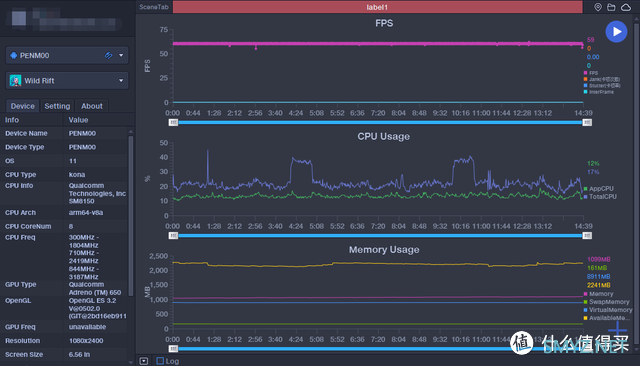Toggle the Jank legend series
Viewport: 640px width, 366px height.
[602, 79]
